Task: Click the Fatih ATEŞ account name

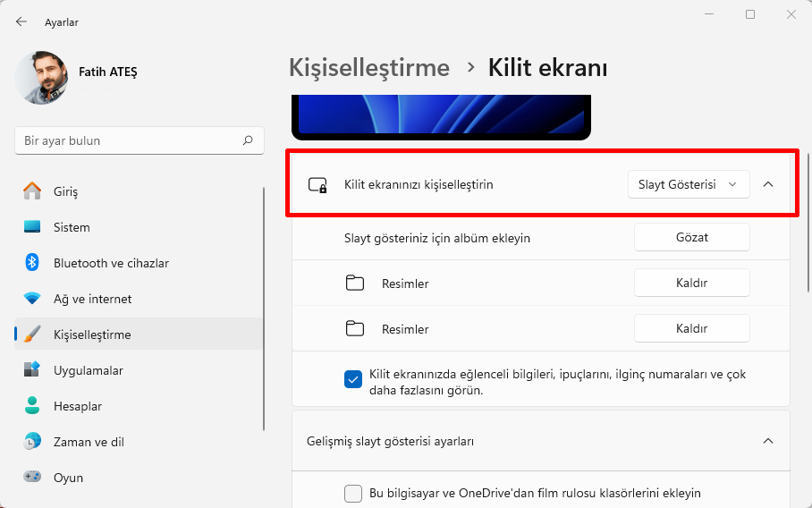Action: click(x=107, y=72)
